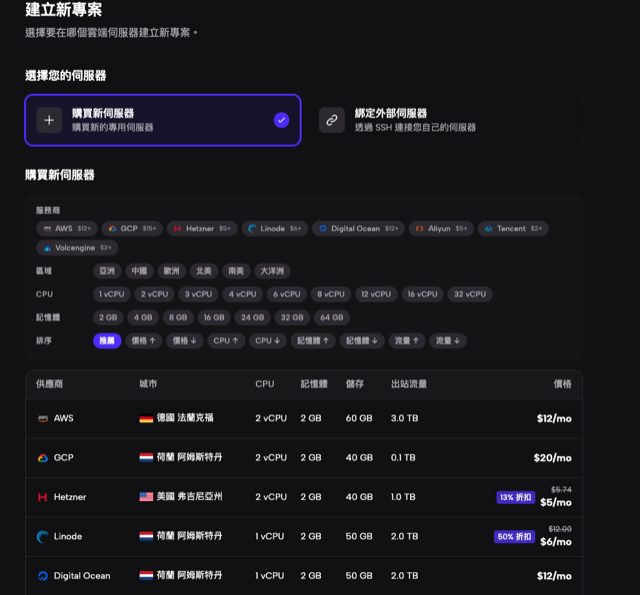Sort by 推薦 (recommended)

point(107,341)
